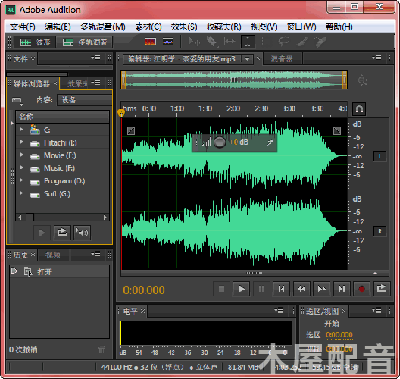Screen dimensions: 400x379
Task: Select the Time Selection tool
Action: tap(248, 42)
